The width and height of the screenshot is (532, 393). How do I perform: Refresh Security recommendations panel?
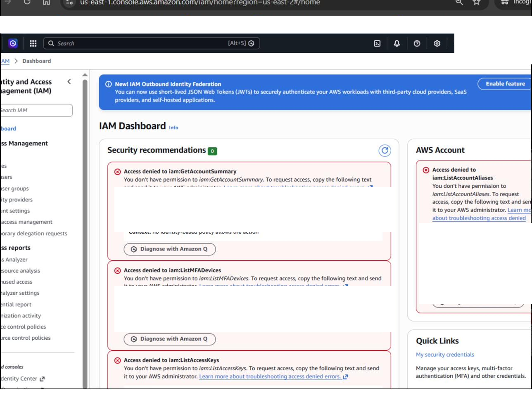click(385, 151)
